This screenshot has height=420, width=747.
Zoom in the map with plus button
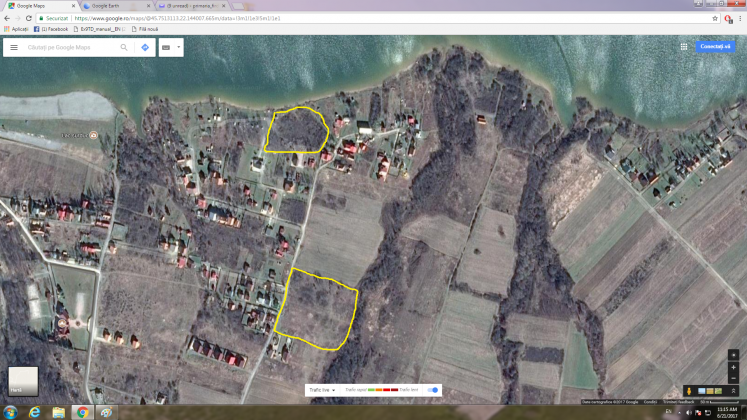tap(733, 367)
